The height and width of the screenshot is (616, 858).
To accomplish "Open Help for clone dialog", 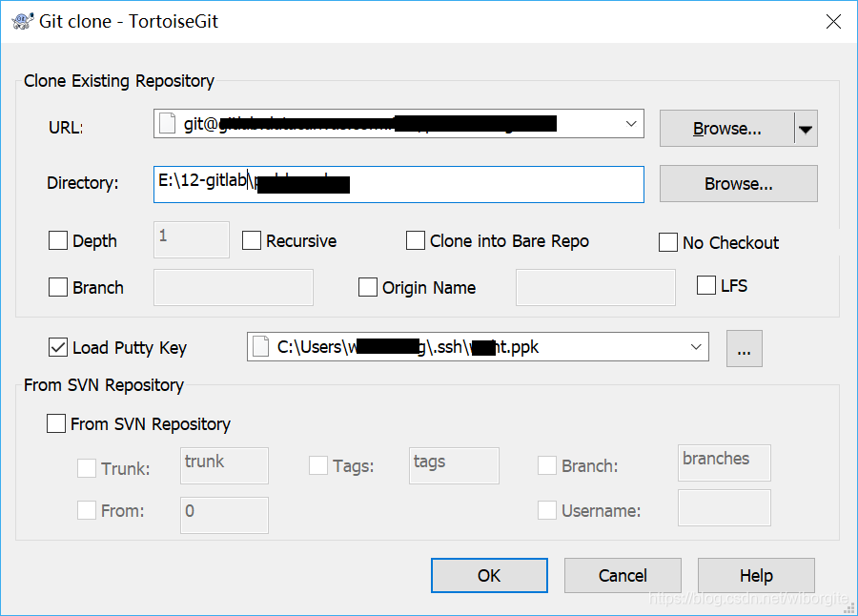I will [x=756, y=576].
